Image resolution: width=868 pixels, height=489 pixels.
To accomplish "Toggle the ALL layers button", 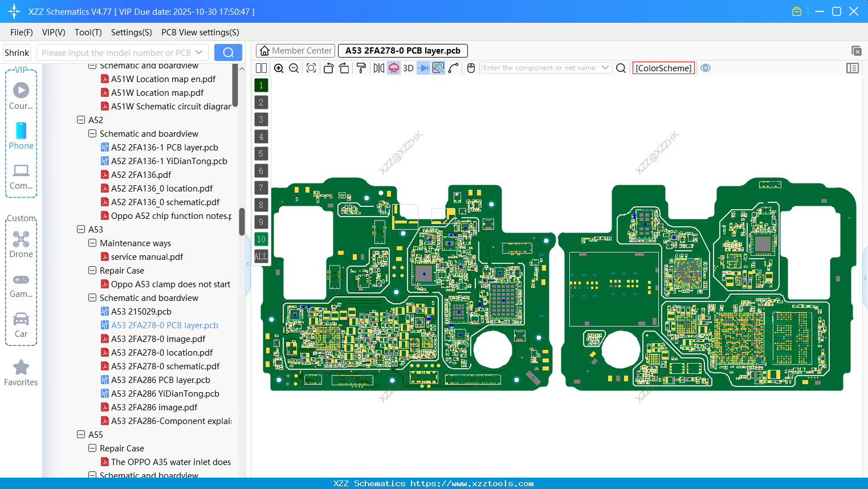I will coord(261,256).
